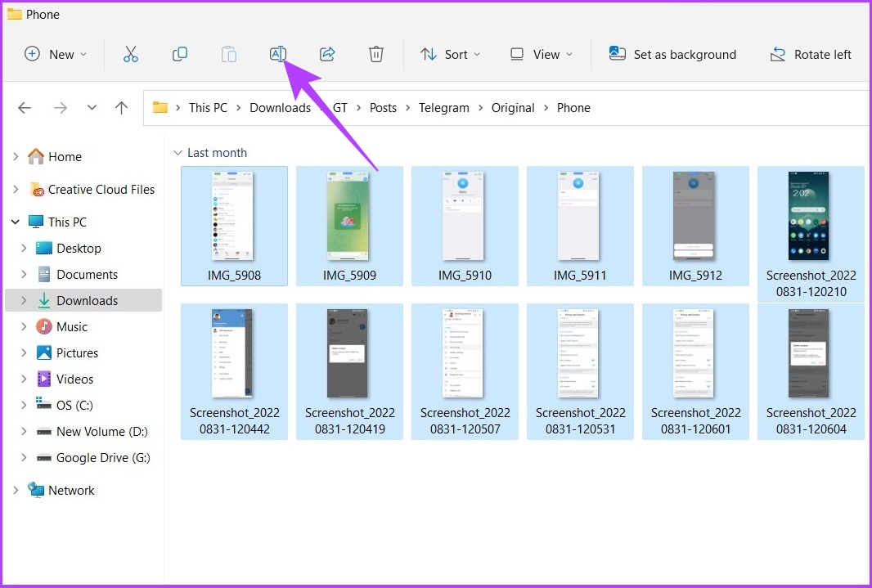Click the Cut scissors icon
Viewport: 872px width, 588px height.
pos(131,54)
